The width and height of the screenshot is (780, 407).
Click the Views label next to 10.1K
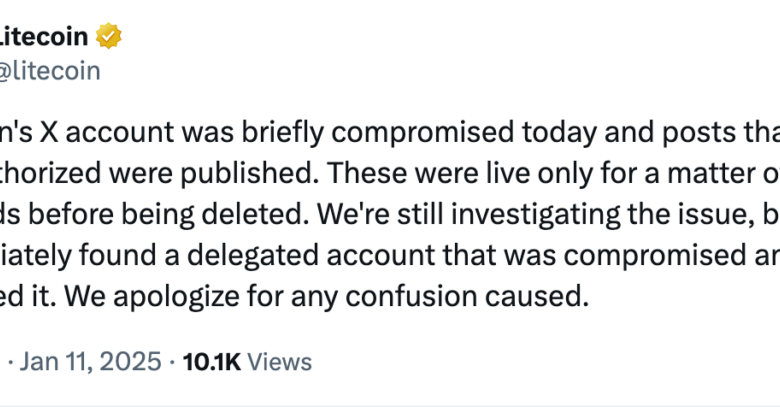[x=280, y=362]
